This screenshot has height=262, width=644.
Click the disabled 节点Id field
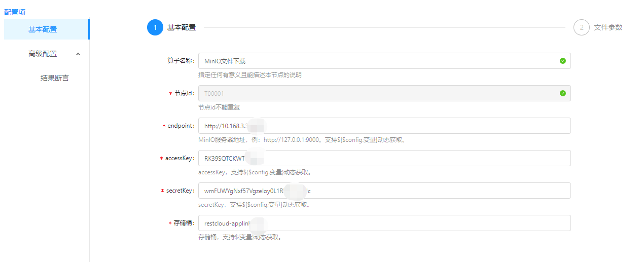[x=375, y=93]
